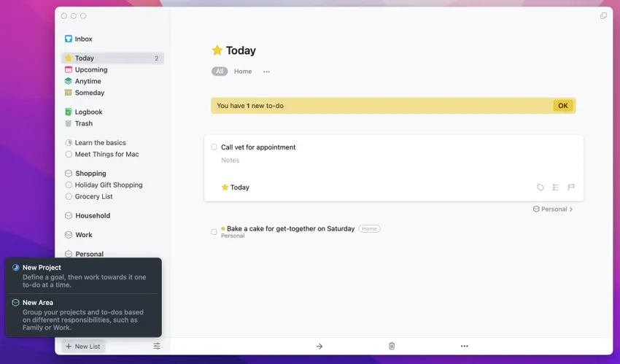
Task: Click the Home tag on the cake to-do
Action: pyautogui.click(x=369, y=228)
